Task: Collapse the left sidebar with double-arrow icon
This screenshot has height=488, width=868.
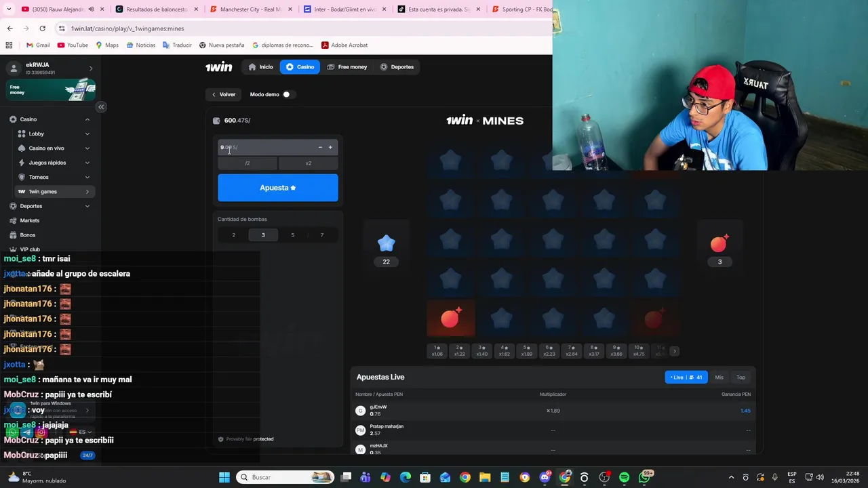Action: pyautogui.click(x=101, y=106)
